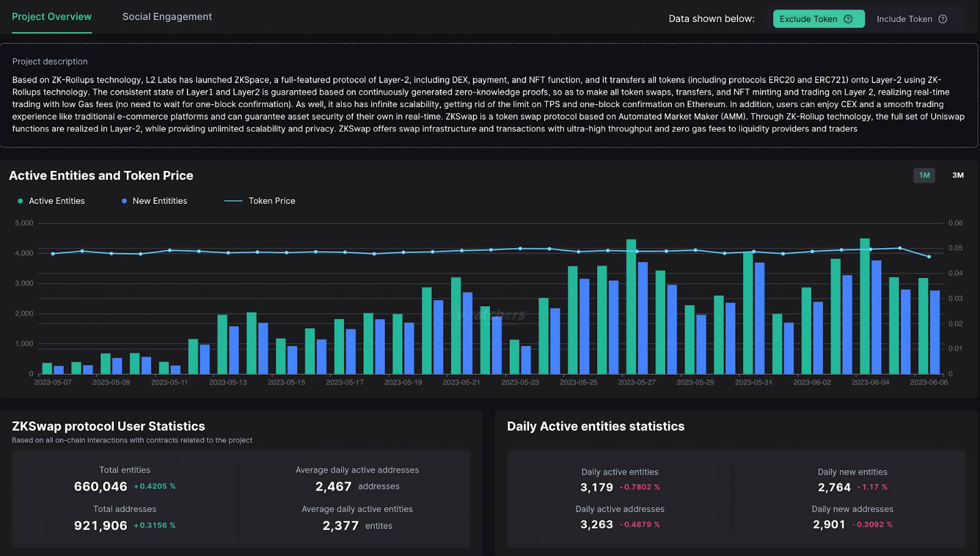The width and height of the screenshot is (980, 556).
Task: Click the -0.3092 % change indicator
Action: click(x=872, y=525)
